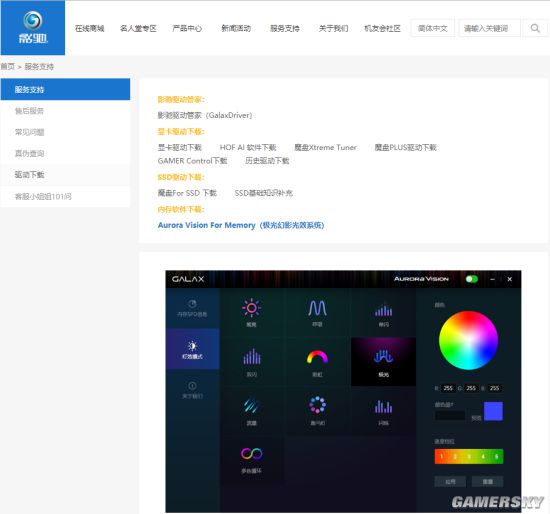Screen dimensions: 550x514
Task: Click the G value field showing 255
Action: click(x=471, y=388)
